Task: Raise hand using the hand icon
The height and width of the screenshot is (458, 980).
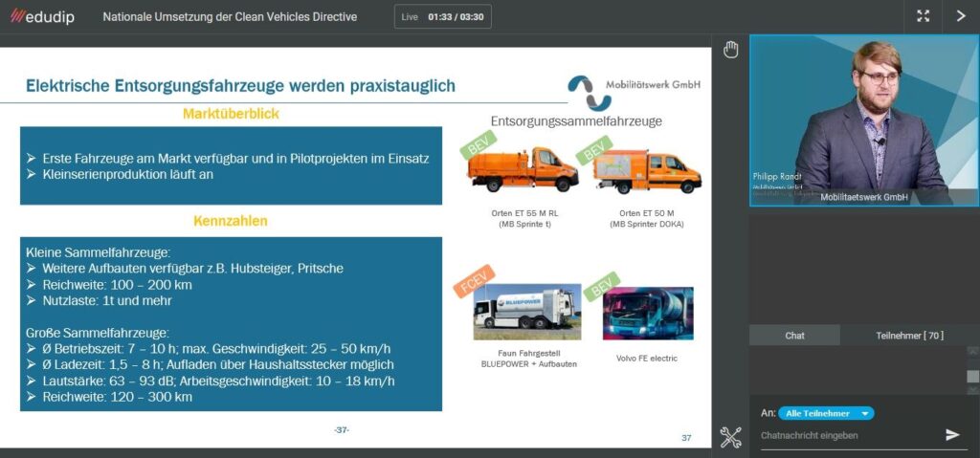Action: 730,50
